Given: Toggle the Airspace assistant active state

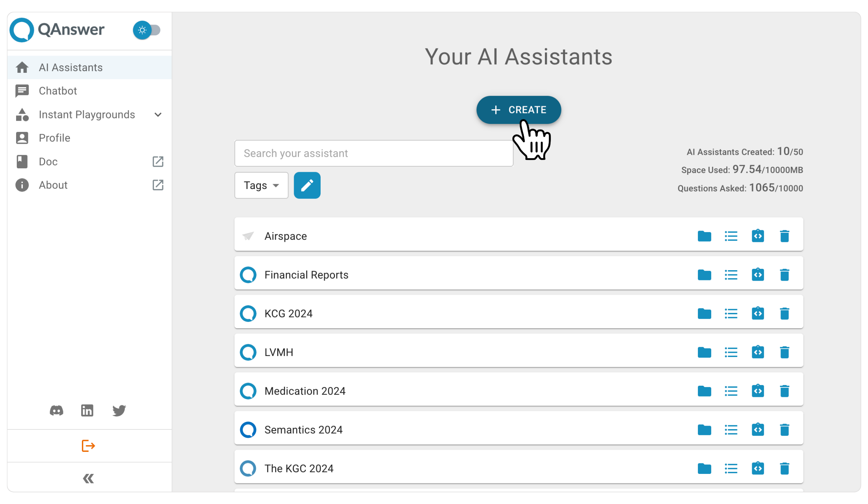Looking at the screenshot, I should point(248,236).
